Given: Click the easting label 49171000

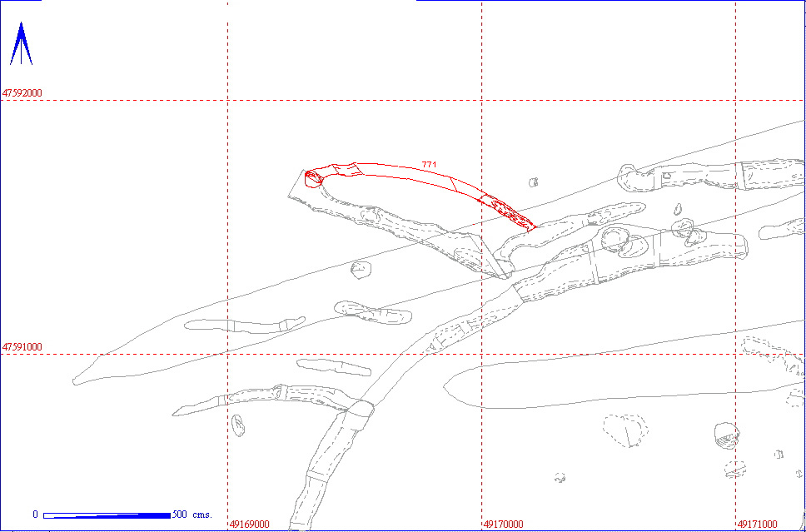Looking at the screenshot, I should point(758,525).
